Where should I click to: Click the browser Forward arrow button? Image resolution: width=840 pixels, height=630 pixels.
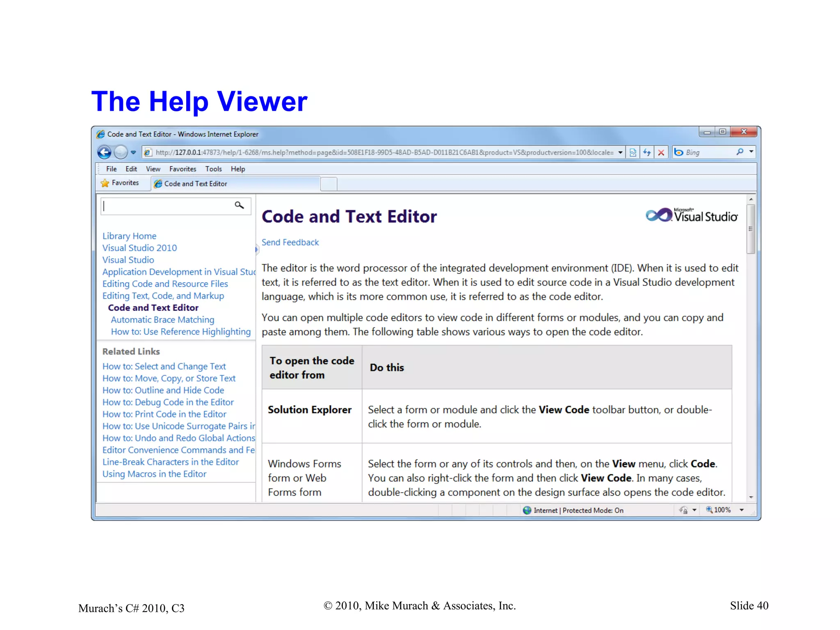coord(121,152)
